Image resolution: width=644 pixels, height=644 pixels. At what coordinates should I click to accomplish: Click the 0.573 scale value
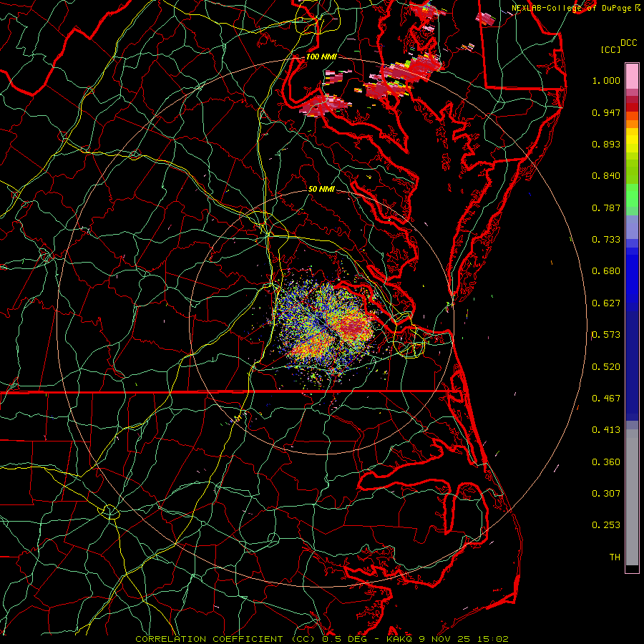tap(606, 335)
